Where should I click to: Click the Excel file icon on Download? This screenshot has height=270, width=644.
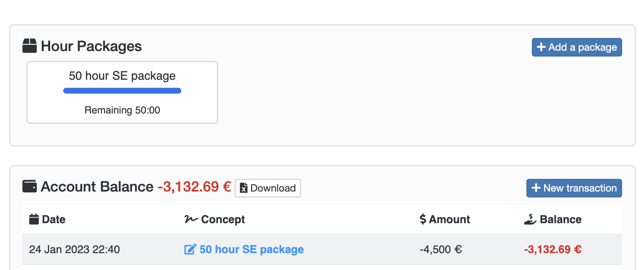244,188
